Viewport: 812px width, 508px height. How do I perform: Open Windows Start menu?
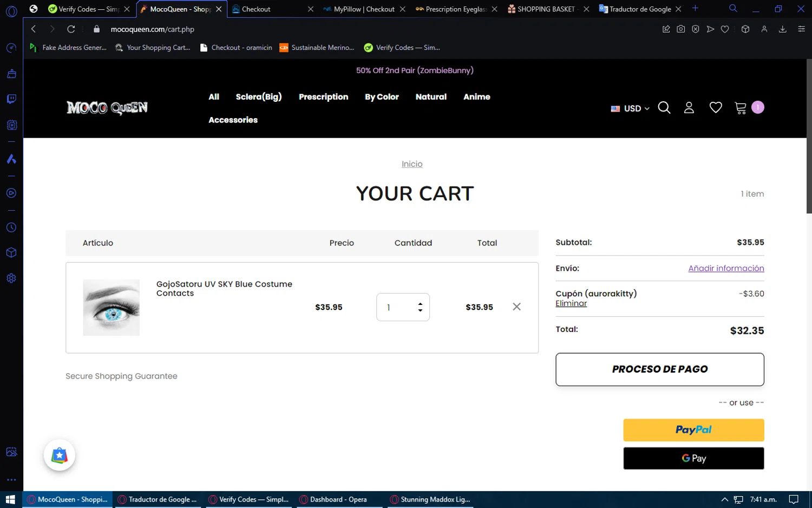[11, 499]
